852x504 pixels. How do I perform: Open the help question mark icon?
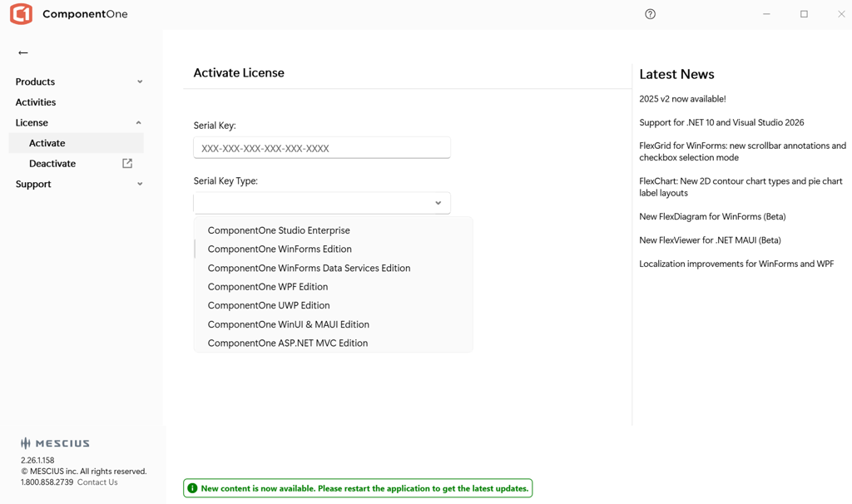[x=650, y=14]
